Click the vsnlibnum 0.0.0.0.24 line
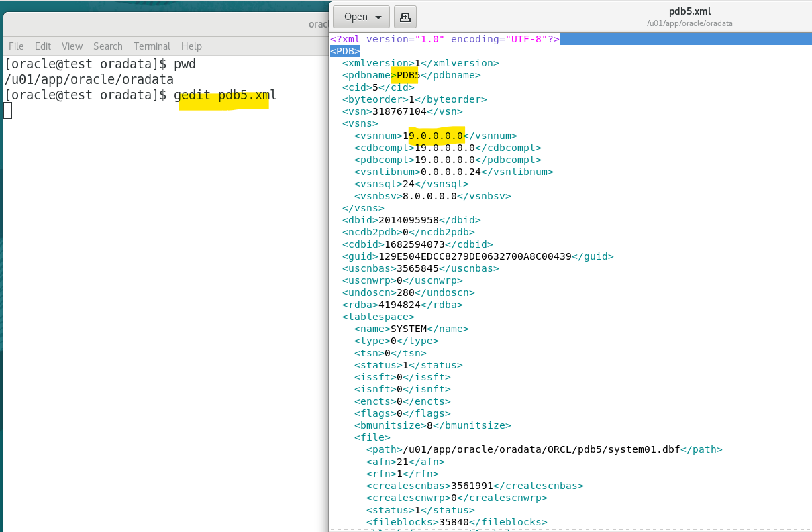Screen dimensions: 812x532 454,172
